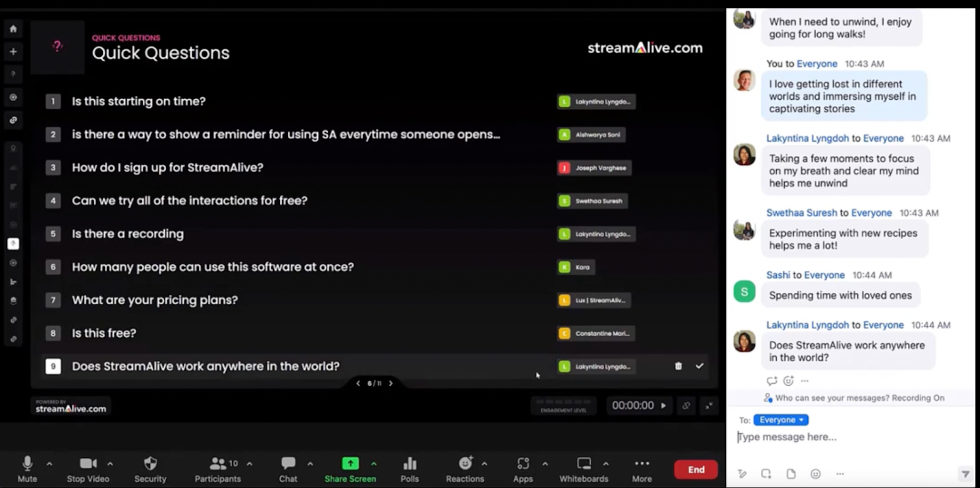This screenshot has width=980, height=488.
Task: Click the Engagement Level meter
Action: click(x=563, y=405)
